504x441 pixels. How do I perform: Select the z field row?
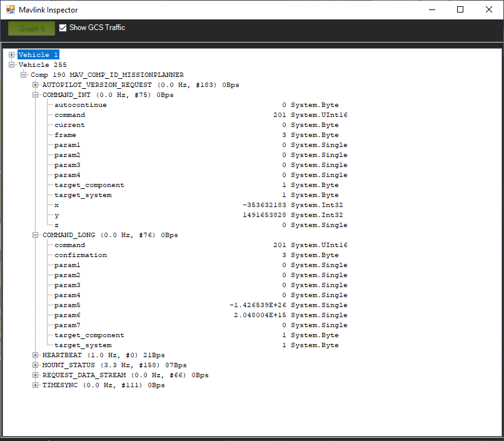coord(201,225)
